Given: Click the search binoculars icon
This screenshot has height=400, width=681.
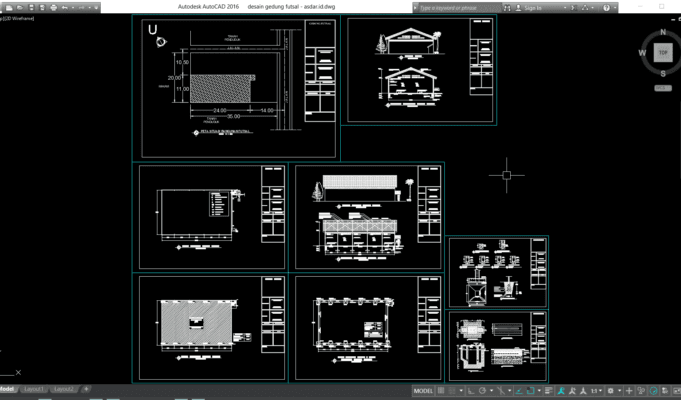Looking at the screenshot, I should (x=507, y=8).
